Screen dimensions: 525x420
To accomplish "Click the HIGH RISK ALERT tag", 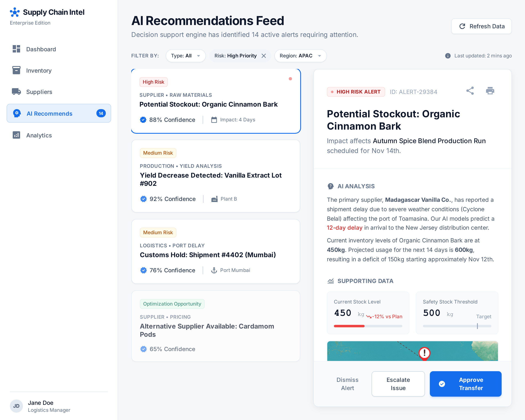I will click(356, 92).
